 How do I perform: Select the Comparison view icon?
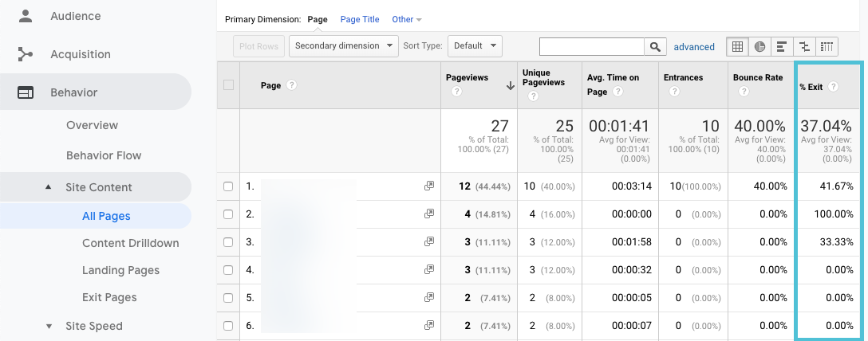pos(804,47)
